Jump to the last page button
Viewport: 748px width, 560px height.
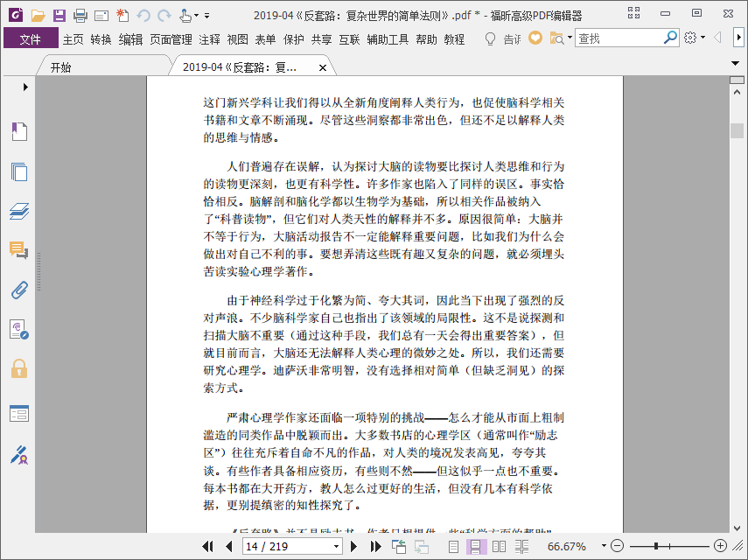375,546
